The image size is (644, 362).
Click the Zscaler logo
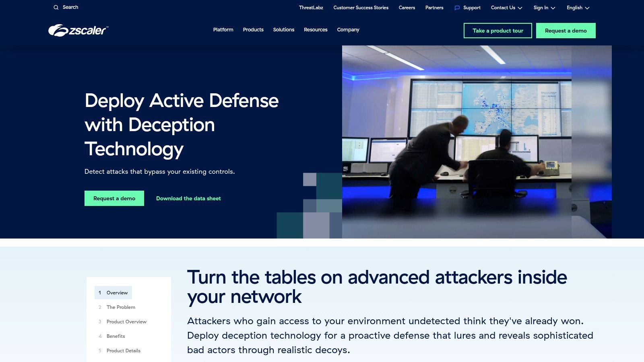coord(78,30)
